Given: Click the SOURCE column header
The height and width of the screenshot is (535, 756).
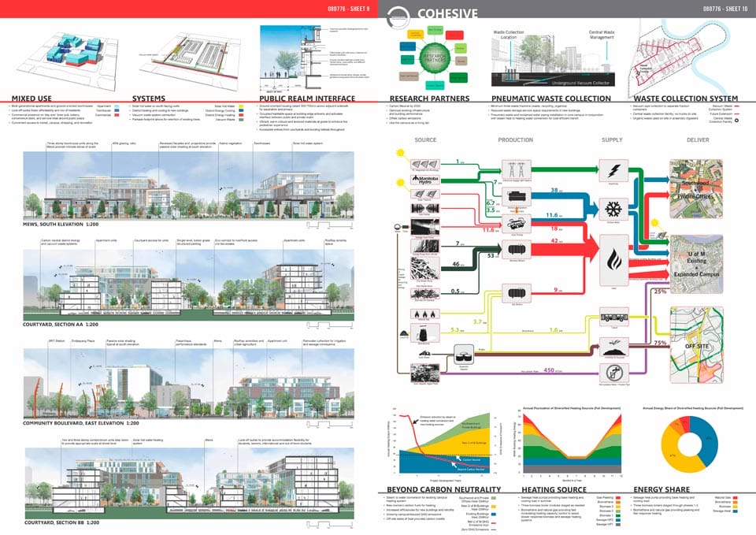Looking at the screenshot, I should 425,140.
